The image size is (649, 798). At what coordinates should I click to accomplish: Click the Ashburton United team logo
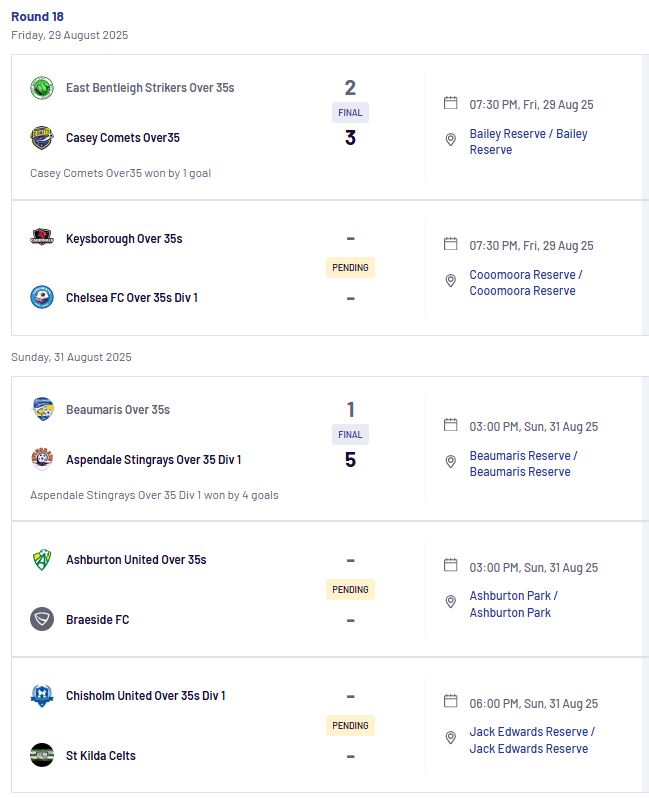point(42,560)
